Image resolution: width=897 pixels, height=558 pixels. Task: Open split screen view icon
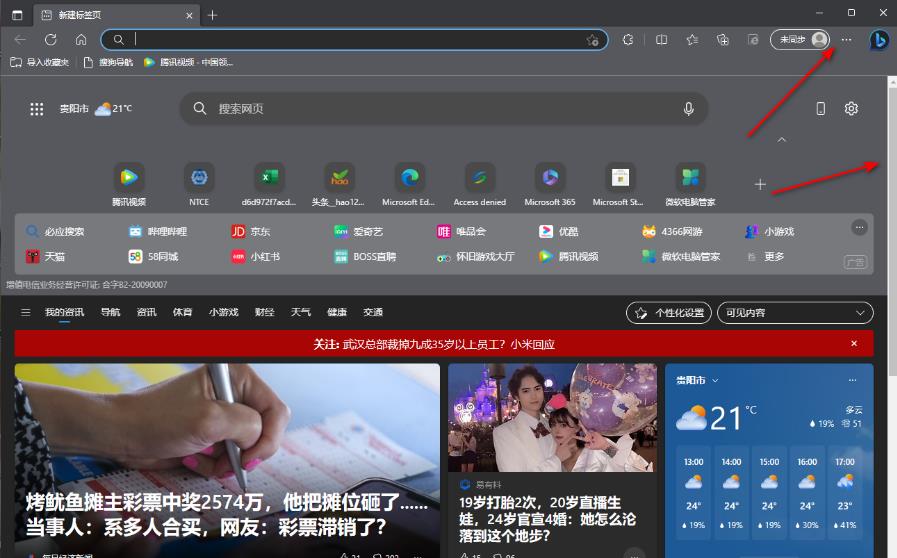661,39
